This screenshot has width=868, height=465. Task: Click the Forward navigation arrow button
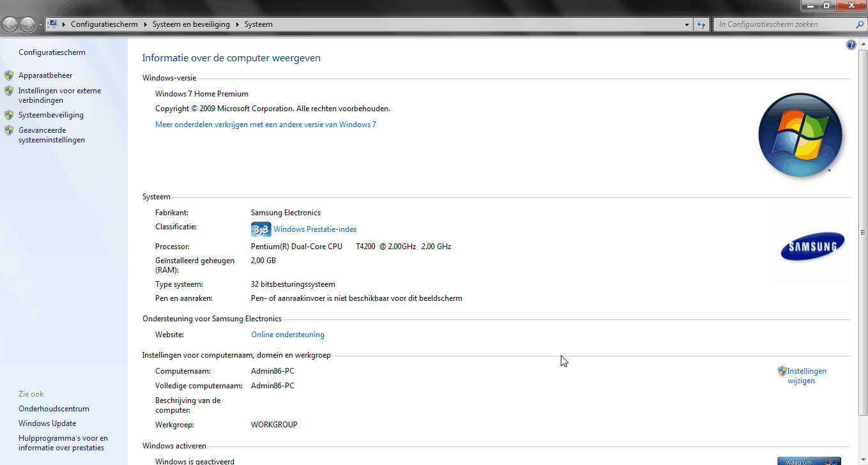tap(27, 24)
